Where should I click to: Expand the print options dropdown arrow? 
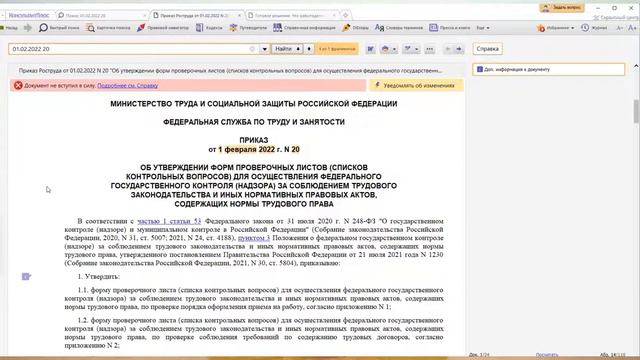(394, 49)
